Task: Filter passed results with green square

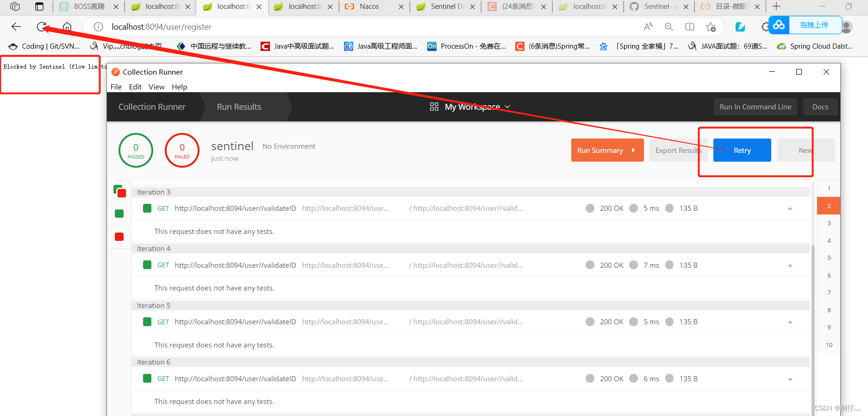Action: (119, 214)
